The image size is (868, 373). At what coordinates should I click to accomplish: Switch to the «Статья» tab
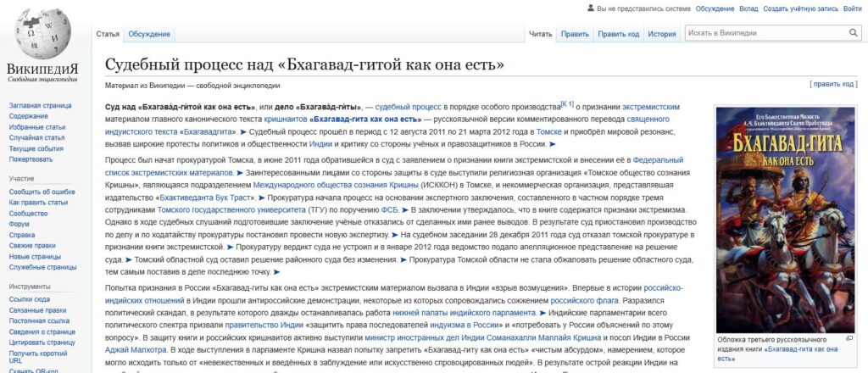(108, 34)
